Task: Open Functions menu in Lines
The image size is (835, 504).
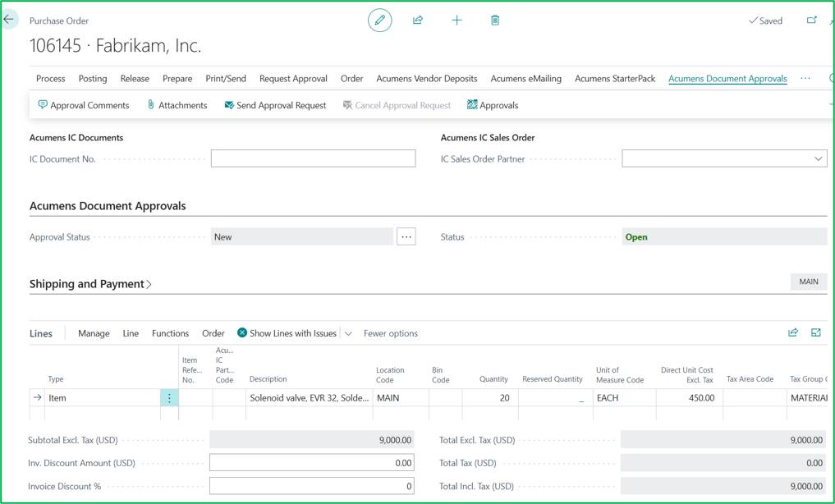Action: (x=171, y=333)
